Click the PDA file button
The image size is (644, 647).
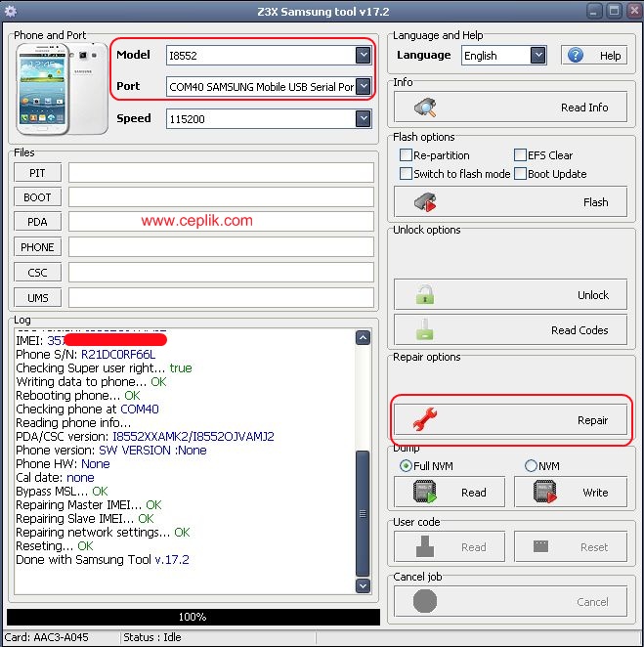tap(37, 222)
